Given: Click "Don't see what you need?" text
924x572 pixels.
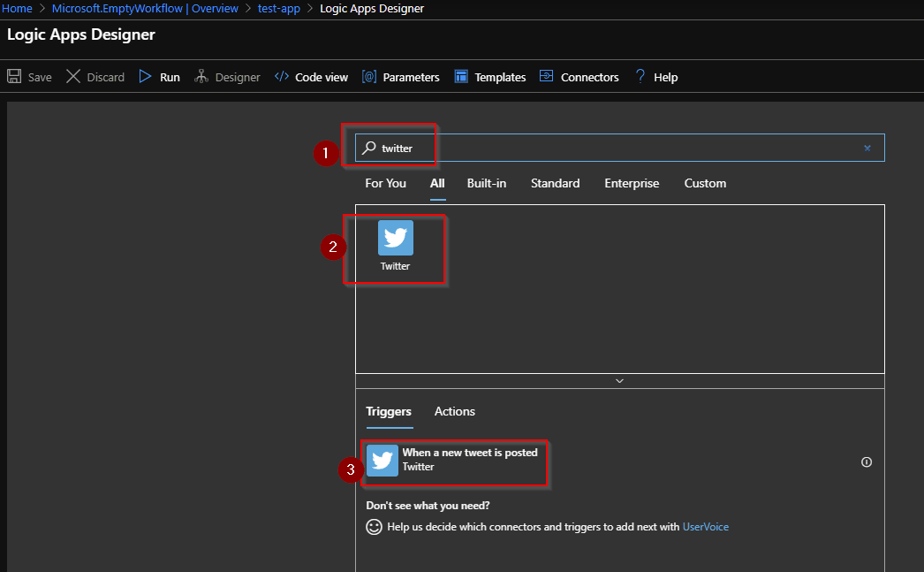Looking at the screenshot, I should point(428,506).
